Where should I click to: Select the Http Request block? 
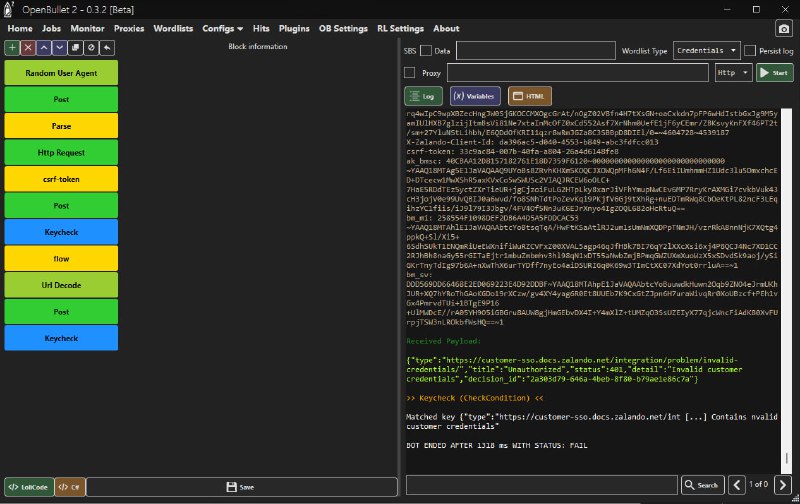[61, 153]
